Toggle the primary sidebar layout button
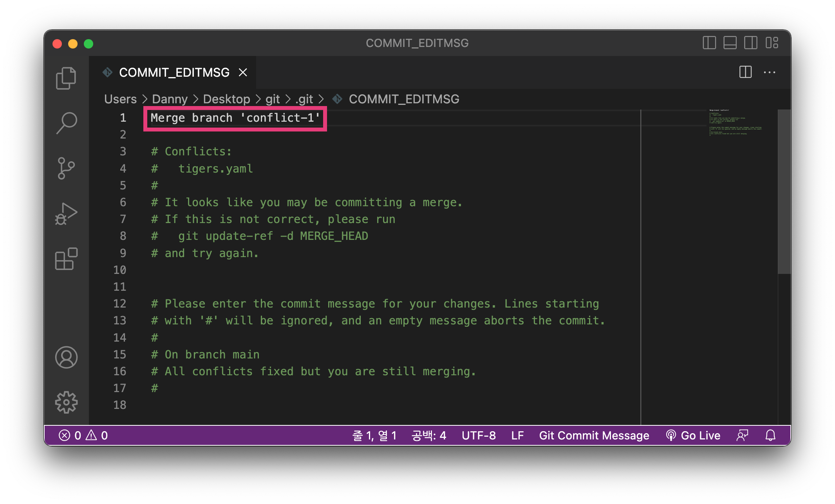Viewport: 835px width, 504px height. click(x=709, y=43)
